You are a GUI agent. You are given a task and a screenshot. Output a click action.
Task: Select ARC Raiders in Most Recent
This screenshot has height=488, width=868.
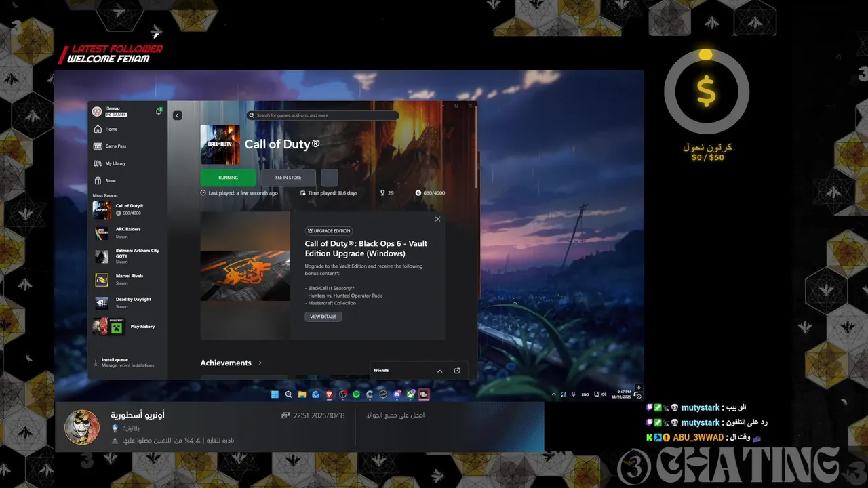[127, 232]
